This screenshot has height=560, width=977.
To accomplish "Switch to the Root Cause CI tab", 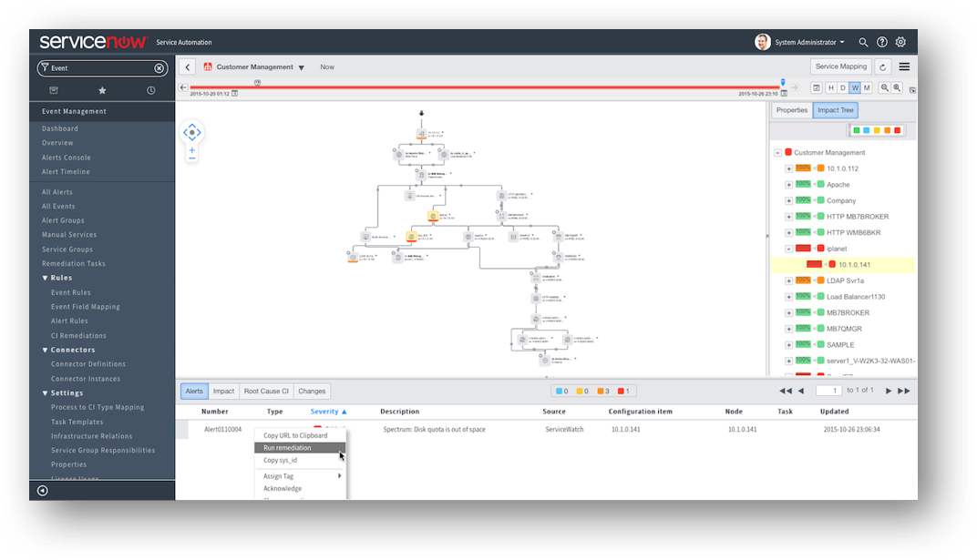I will click(266, 392).
